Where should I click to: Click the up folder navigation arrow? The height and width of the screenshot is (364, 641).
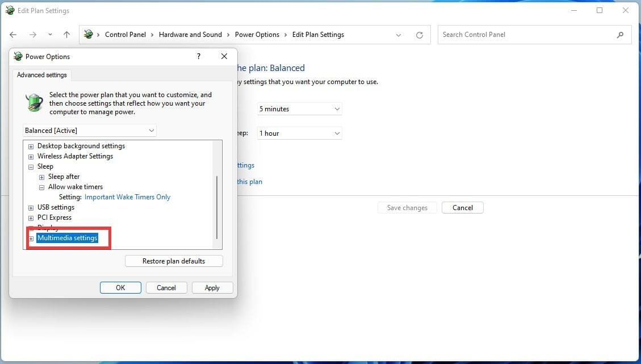[66, 35]
